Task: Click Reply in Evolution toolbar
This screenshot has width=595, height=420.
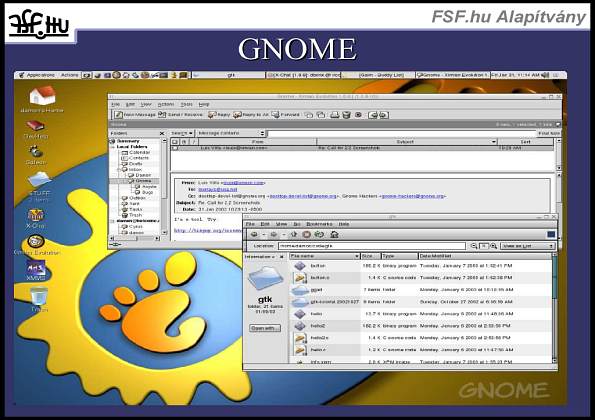Action: point(219,115)
